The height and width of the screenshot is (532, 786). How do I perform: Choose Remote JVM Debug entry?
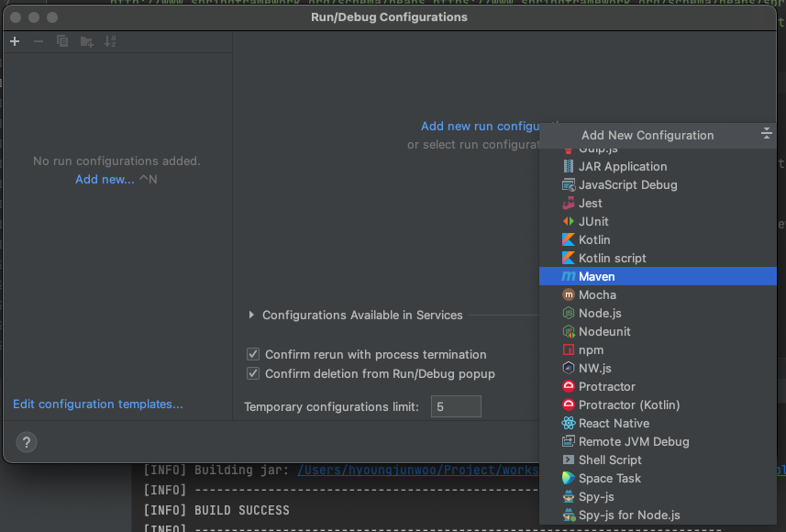click(658, 442)
